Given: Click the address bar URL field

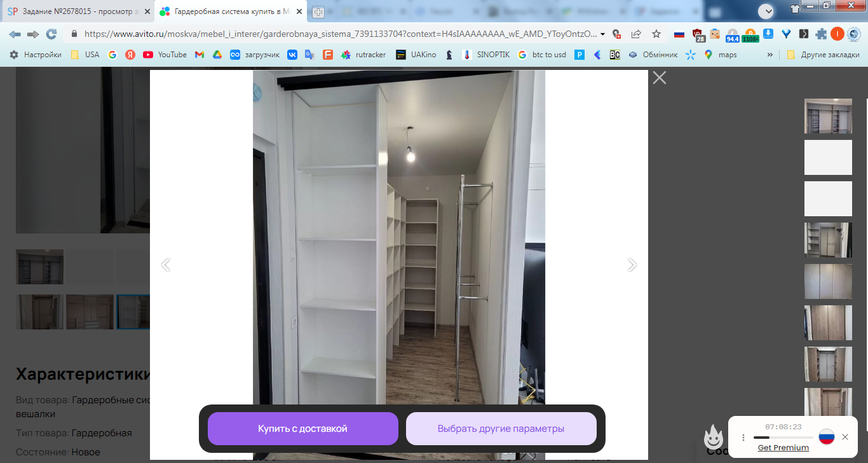Looking at the screenshot, I should tap(341, 34).
